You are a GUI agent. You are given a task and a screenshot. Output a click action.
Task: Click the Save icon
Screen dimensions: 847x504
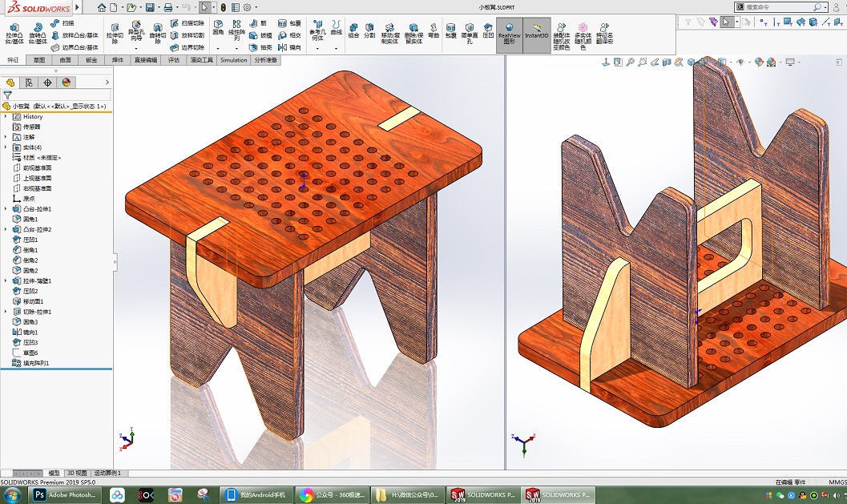(x=150, y=7)
